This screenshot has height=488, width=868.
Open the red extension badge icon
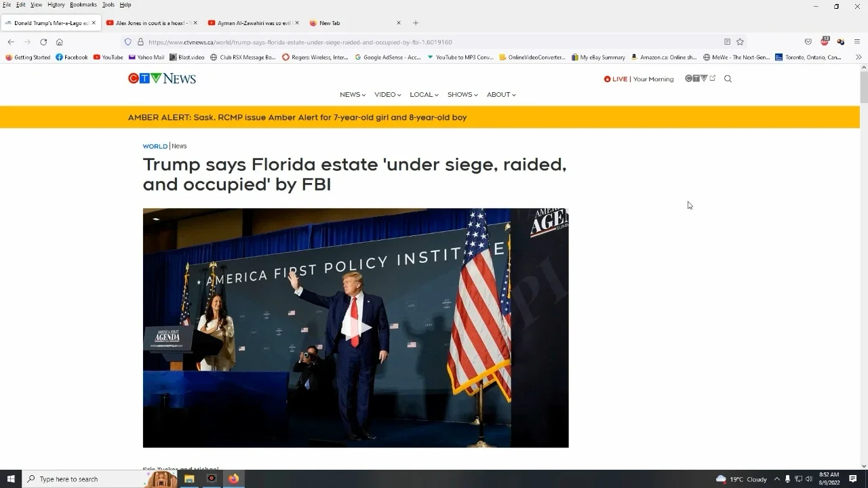[825, 41]
